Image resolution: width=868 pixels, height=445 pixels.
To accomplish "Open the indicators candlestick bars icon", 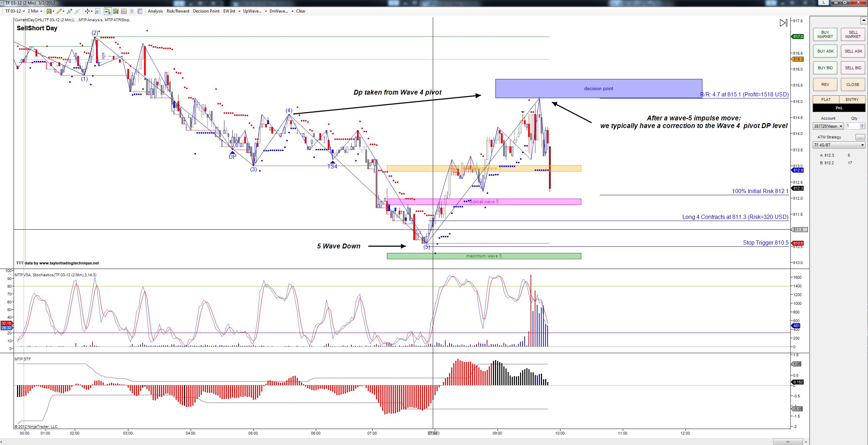I will pos(116,11).
